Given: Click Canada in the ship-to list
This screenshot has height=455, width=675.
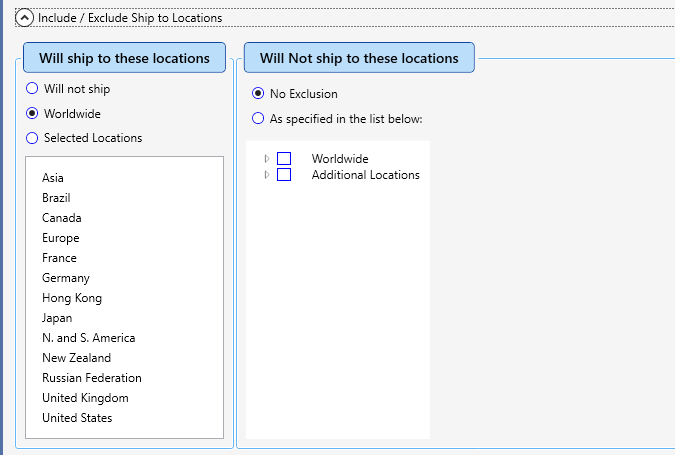Looking at the screenshot, I should coord(62,218).
